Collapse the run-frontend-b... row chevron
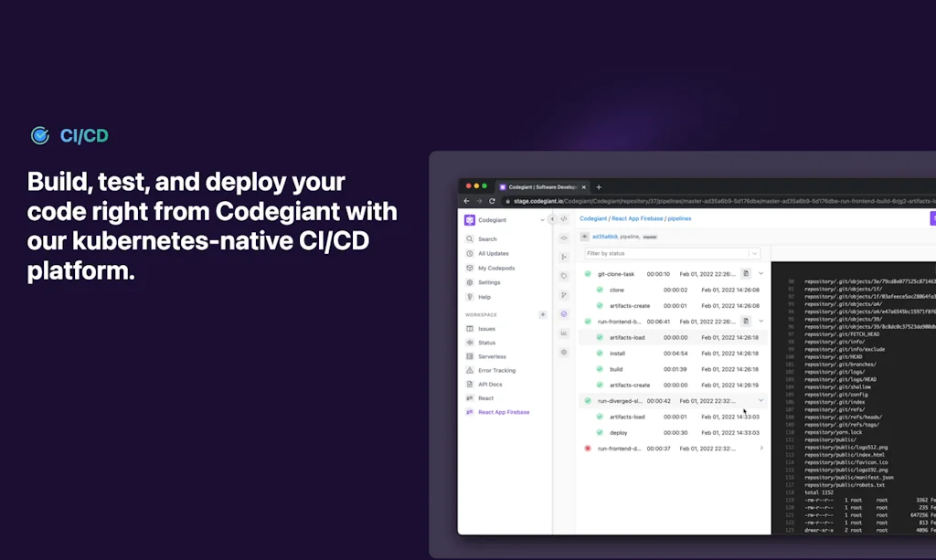This screenshot has height=560, width=936. [x=761, y=322]
